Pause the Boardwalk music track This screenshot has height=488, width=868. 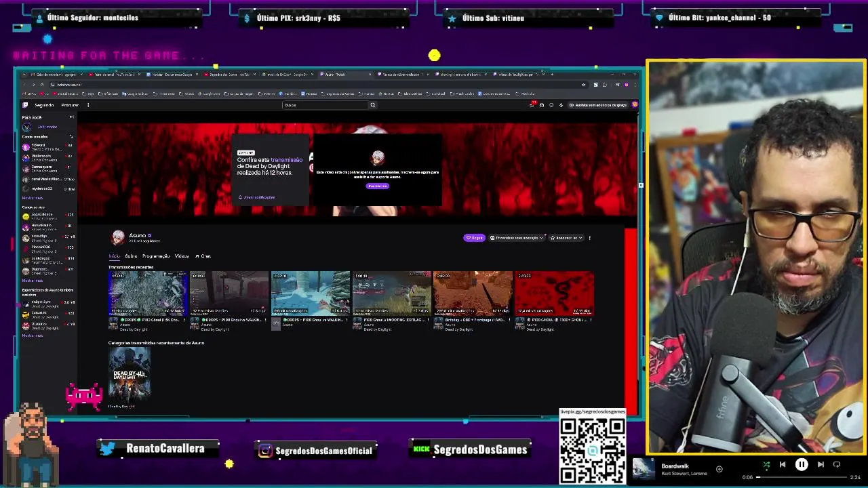(x=802, y=464)
